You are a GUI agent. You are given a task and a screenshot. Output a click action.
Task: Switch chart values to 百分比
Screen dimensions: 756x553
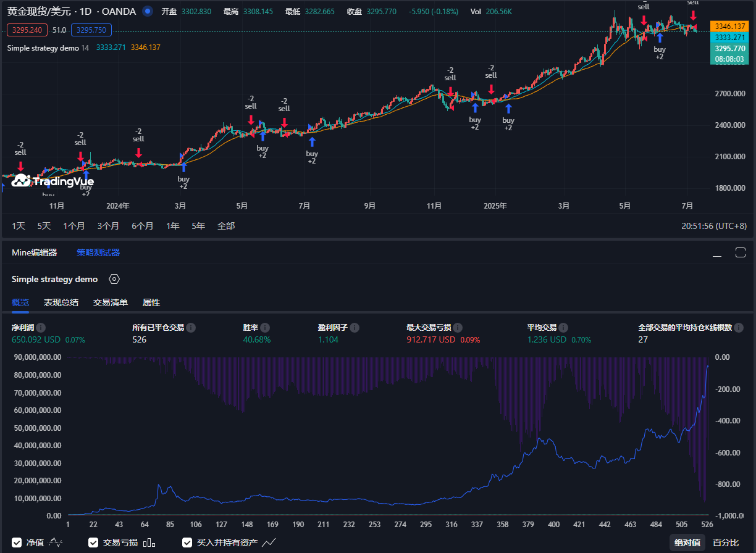tap(725, 543)
